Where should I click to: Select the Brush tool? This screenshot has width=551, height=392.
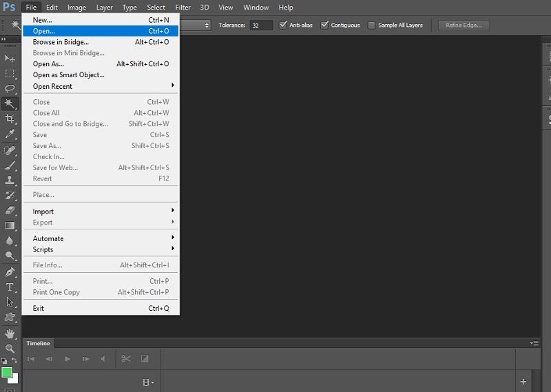coord(10,165)
